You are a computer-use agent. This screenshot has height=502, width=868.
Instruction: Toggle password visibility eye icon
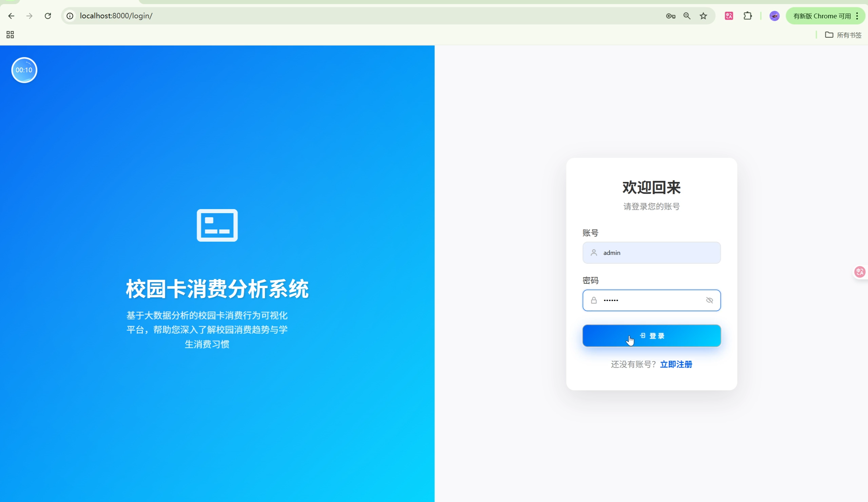pos(709,300)
